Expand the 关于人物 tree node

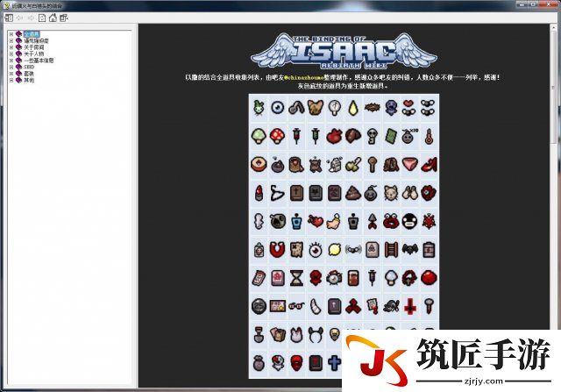[x=11, y=53]
